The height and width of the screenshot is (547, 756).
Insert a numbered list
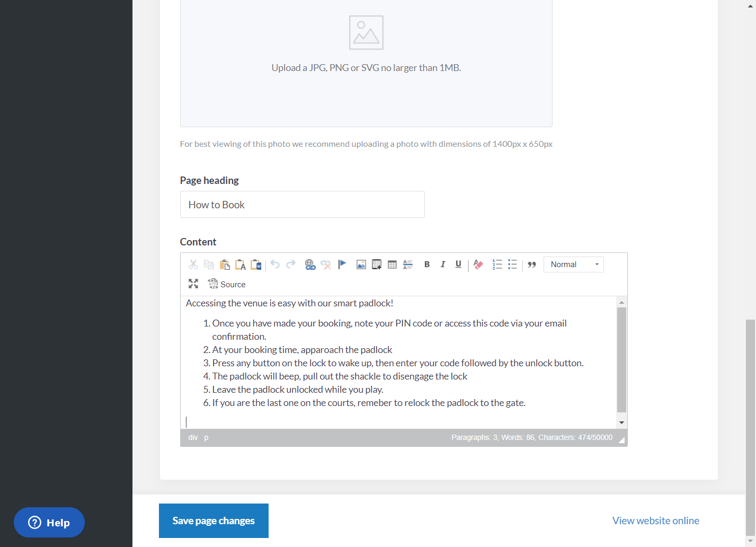pyautogui.click(x=497, y=264)
